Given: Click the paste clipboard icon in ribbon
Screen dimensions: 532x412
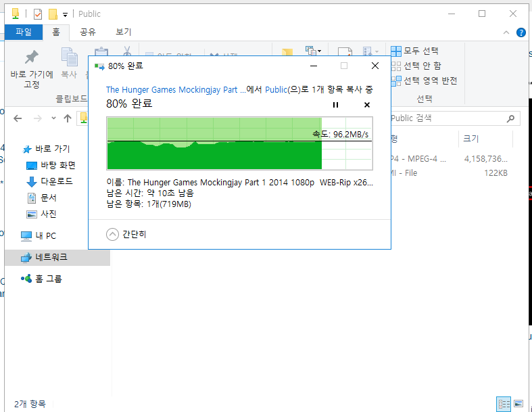Looking at the screenshot, I should click(101, 51).
